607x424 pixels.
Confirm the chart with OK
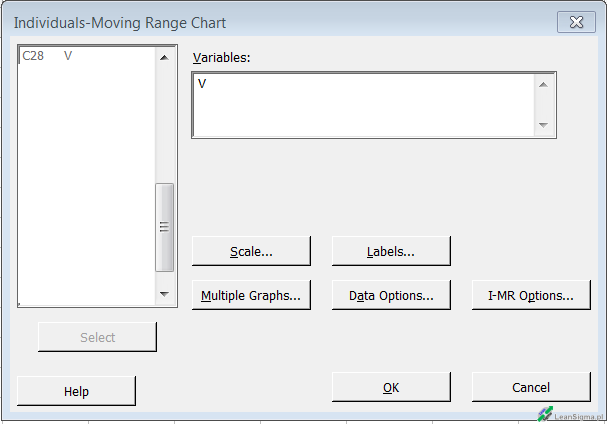(x=391, y=387)
